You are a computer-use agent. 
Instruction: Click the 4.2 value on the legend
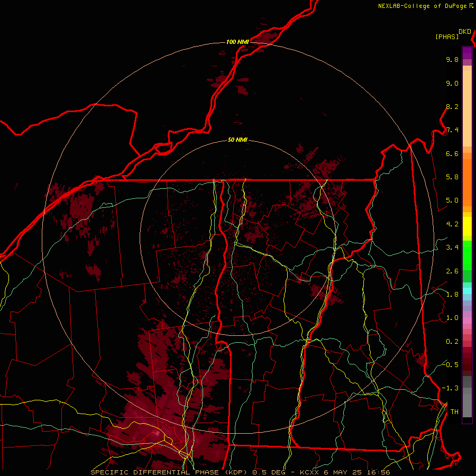[452, 224]
